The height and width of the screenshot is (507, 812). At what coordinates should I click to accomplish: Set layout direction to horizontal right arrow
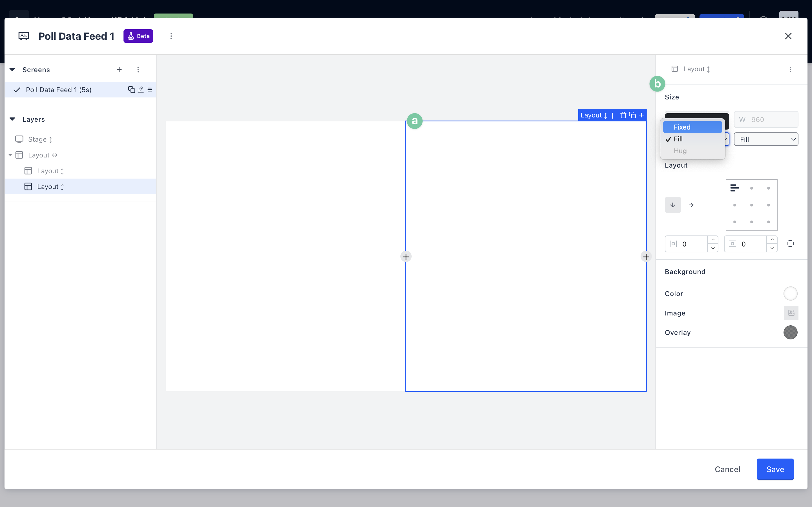point(691,205)
